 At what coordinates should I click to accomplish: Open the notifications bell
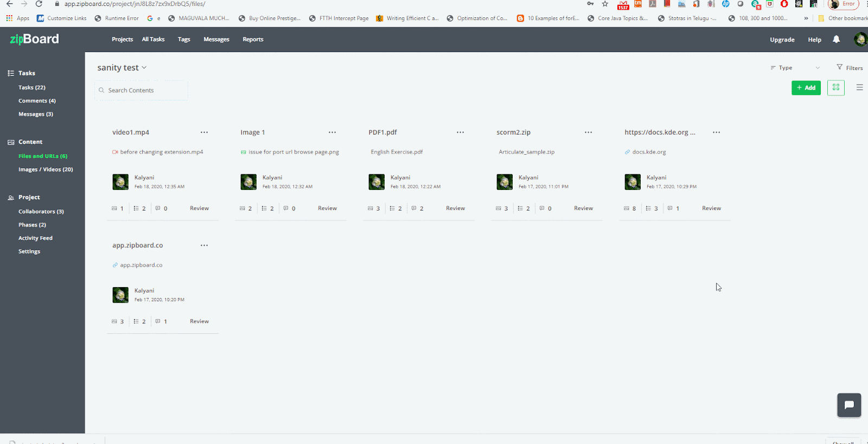coord(837,39)
